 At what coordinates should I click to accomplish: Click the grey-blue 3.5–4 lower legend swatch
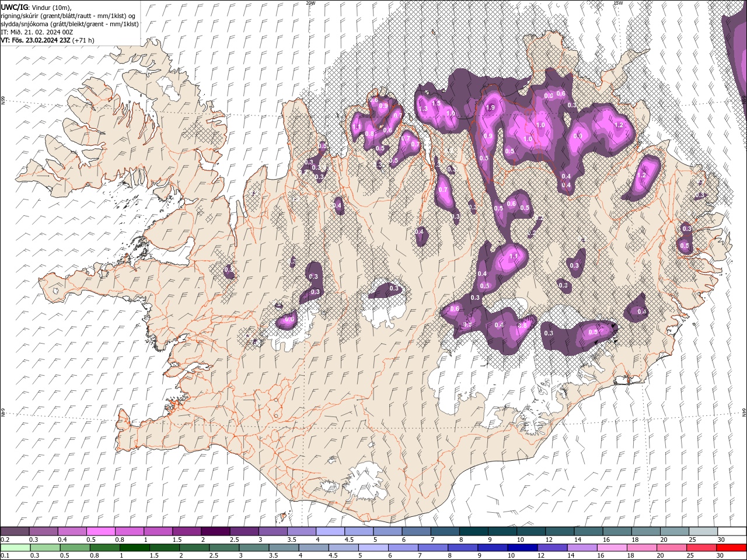click(x=284, y=548)
